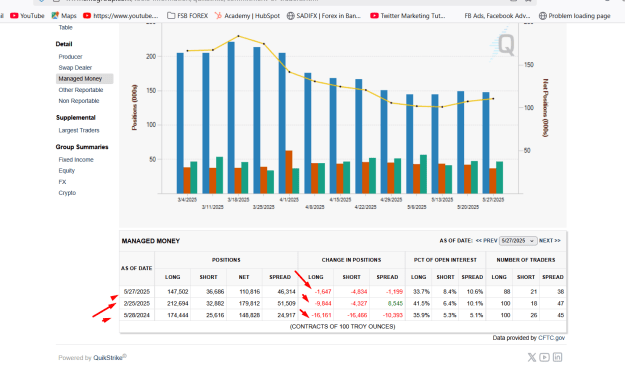
Task: Select Other Reportable in the sidebar
Action: 81,90
